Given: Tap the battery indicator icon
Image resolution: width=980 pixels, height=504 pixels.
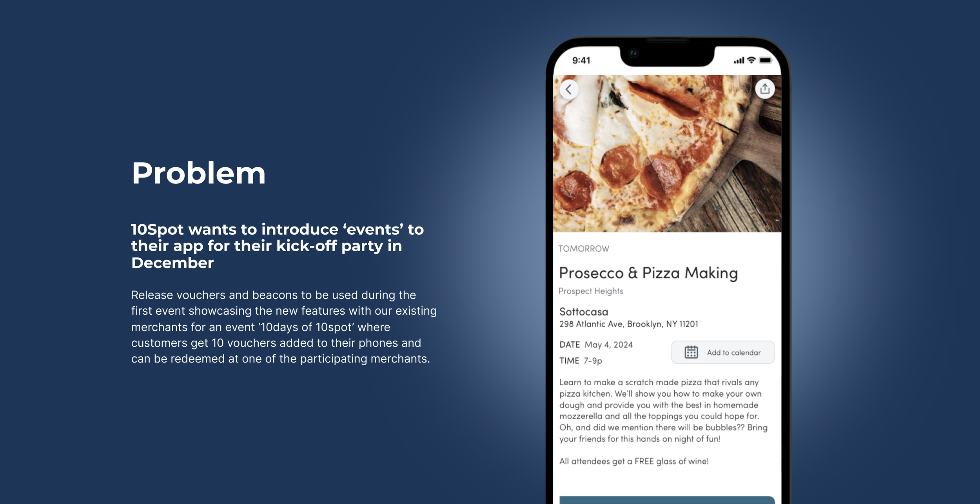Looking at the screenshot, I should coord(766,60).
